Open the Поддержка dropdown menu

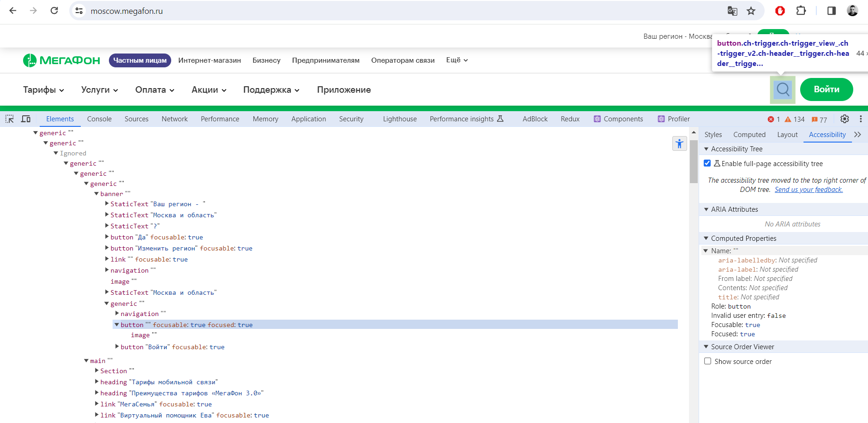coord(271,90)
